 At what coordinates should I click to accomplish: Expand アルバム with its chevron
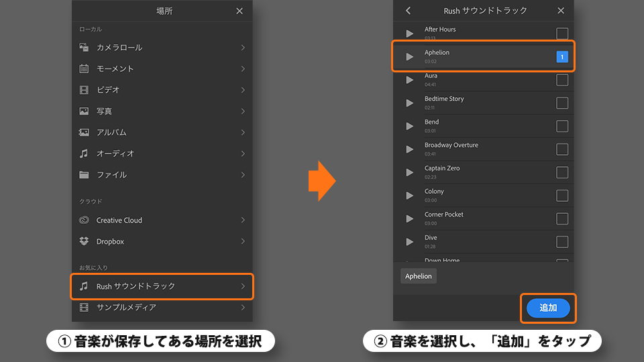(x=243, y=132)
